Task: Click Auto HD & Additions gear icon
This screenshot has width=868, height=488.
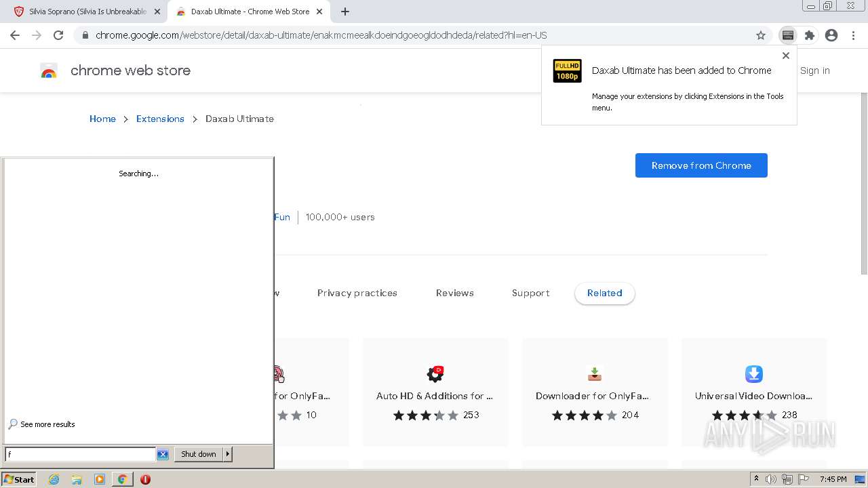Action: tap(435, 373)
